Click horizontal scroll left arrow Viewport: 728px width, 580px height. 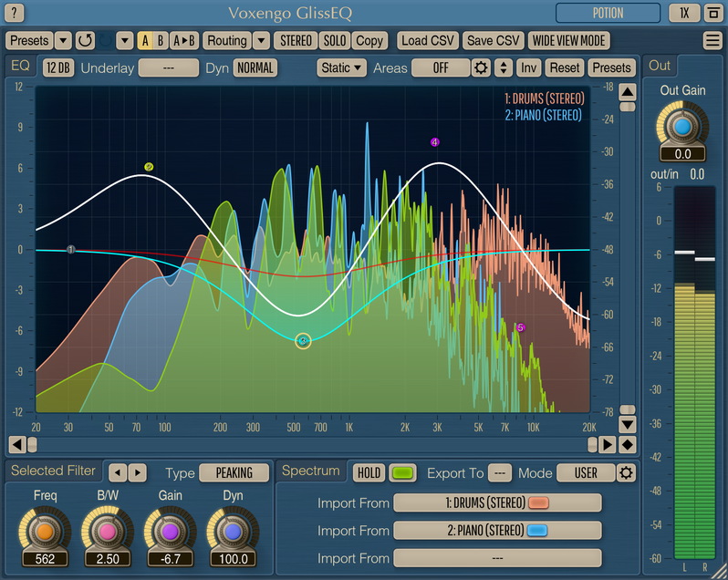(x=17, y=444)
